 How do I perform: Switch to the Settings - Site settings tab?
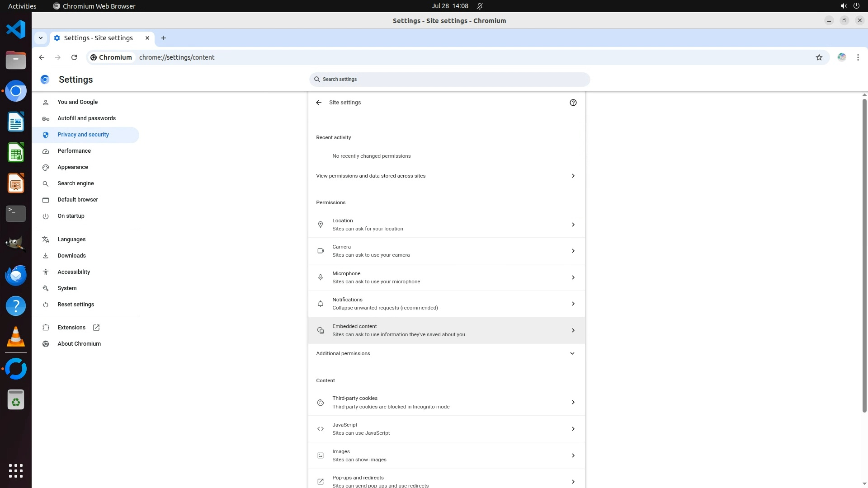click(99, 38)
